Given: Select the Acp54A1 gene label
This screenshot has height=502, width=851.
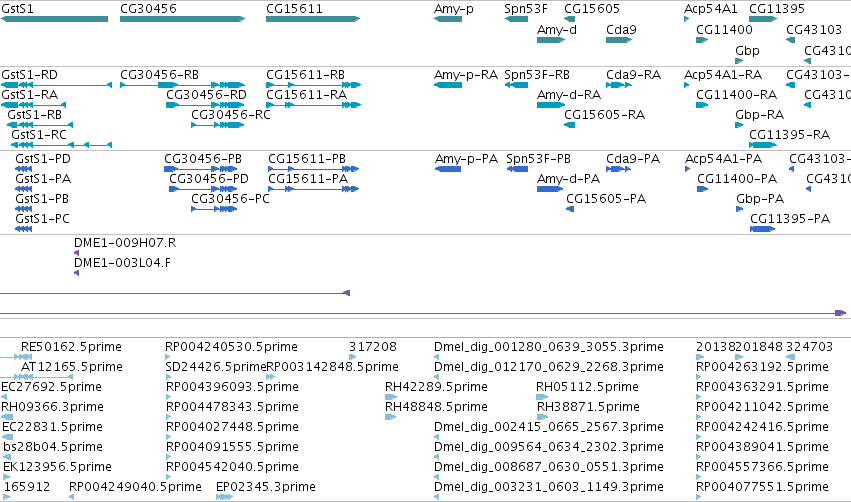Looking at the screenshot, I should click(x=711, y=9).
